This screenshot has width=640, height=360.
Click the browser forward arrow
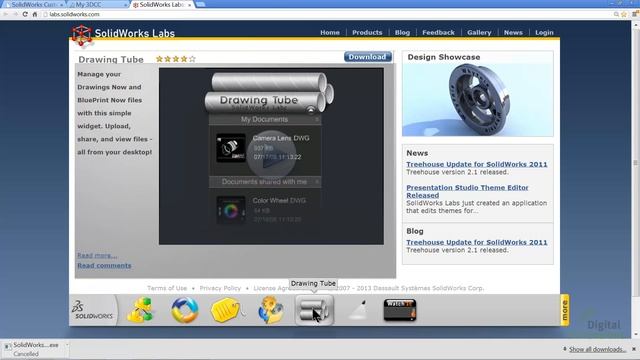(15, 14)
